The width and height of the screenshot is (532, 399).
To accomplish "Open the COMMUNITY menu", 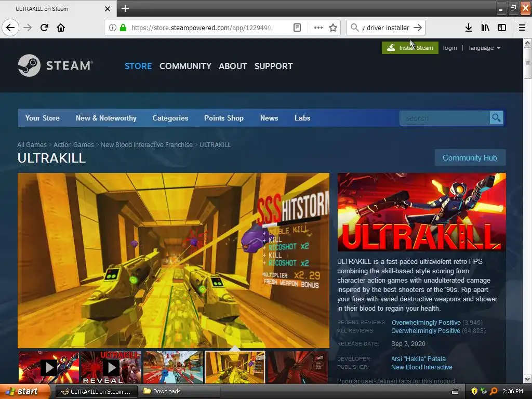I will coord(185,66).
